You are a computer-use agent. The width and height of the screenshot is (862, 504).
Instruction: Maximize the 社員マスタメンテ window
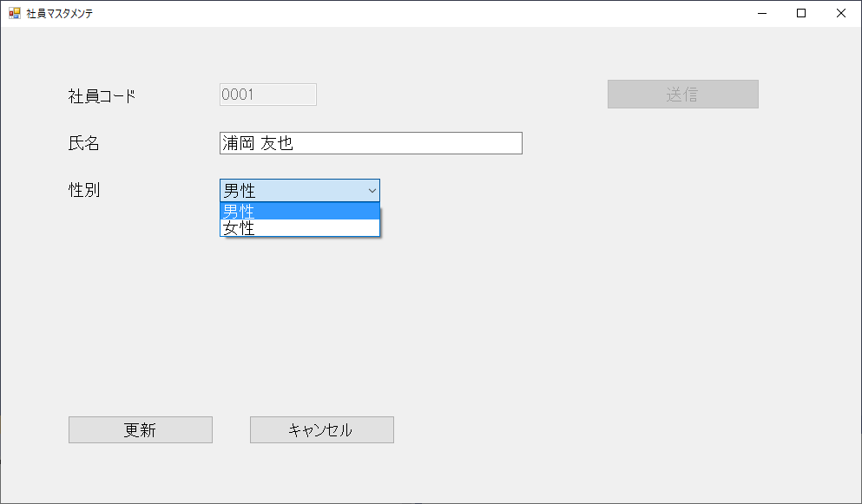point(801,13)
